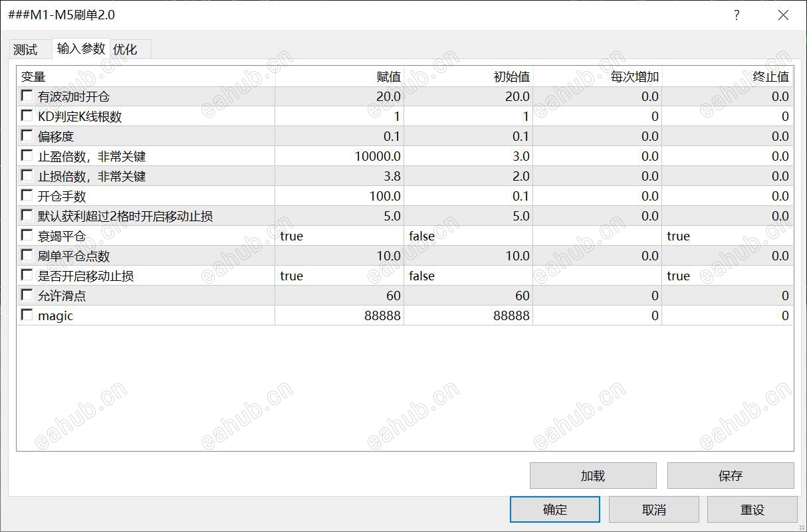Click the 每次增加 column header

[x=598, y=76]
